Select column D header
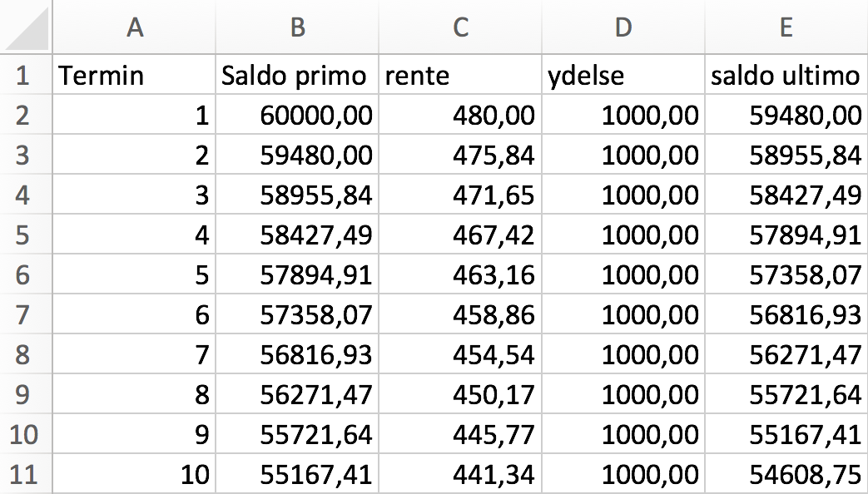The width and height of the screenshot is (868, 494). [622, 27]
